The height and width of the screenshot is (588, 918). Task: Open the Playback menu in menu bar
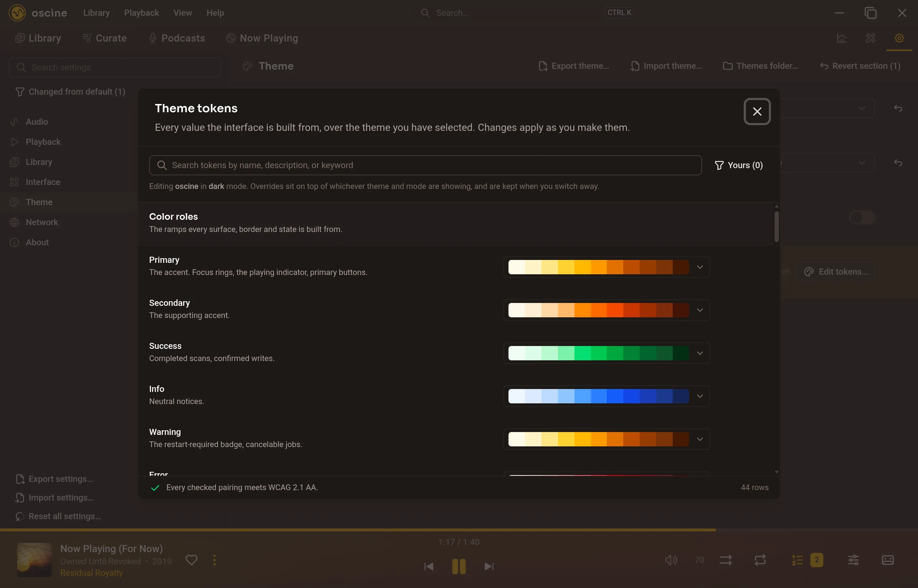coord(141,13)
